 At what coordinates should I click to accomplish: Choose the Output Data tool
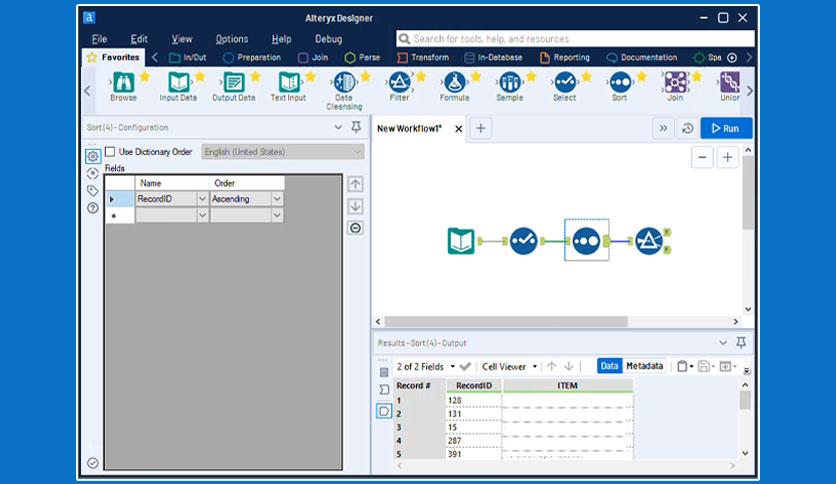tap(234, 83)
